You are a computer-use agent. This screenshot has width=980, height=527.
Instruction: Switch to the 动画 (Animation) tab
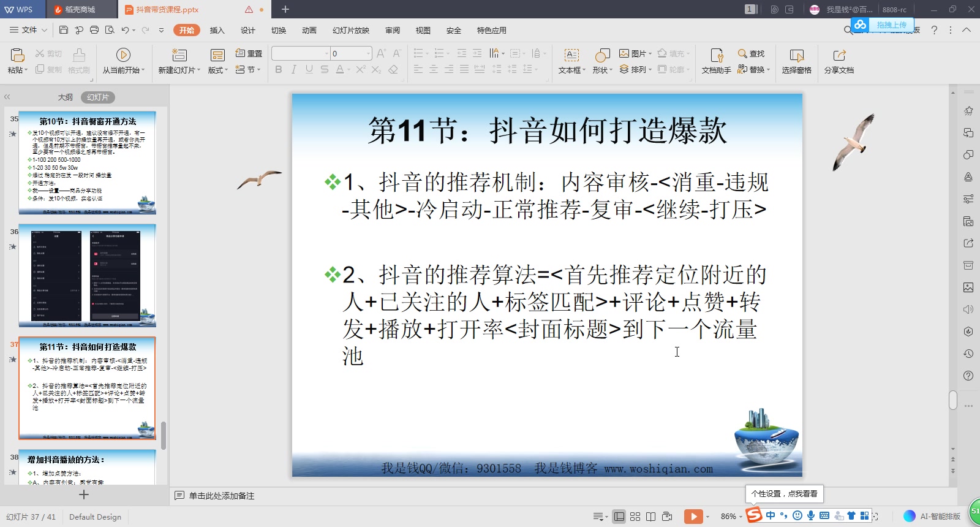pos(309,30)
